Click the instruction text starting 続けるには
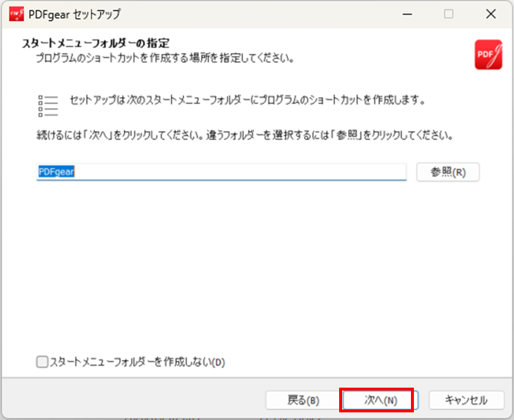The height and width of the screenshot is (420, 514). (245, 135)
